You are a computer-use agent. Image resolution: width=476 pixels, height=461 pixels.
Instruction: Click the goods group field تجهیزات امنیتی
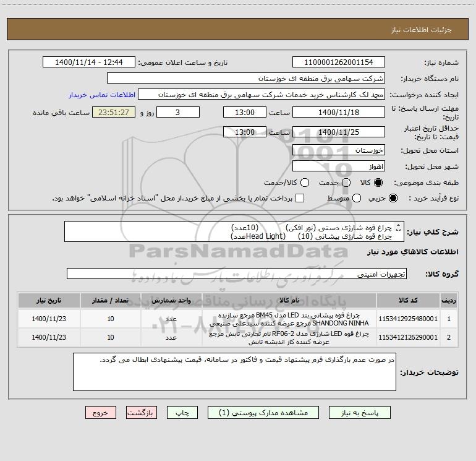coord(237,274)
